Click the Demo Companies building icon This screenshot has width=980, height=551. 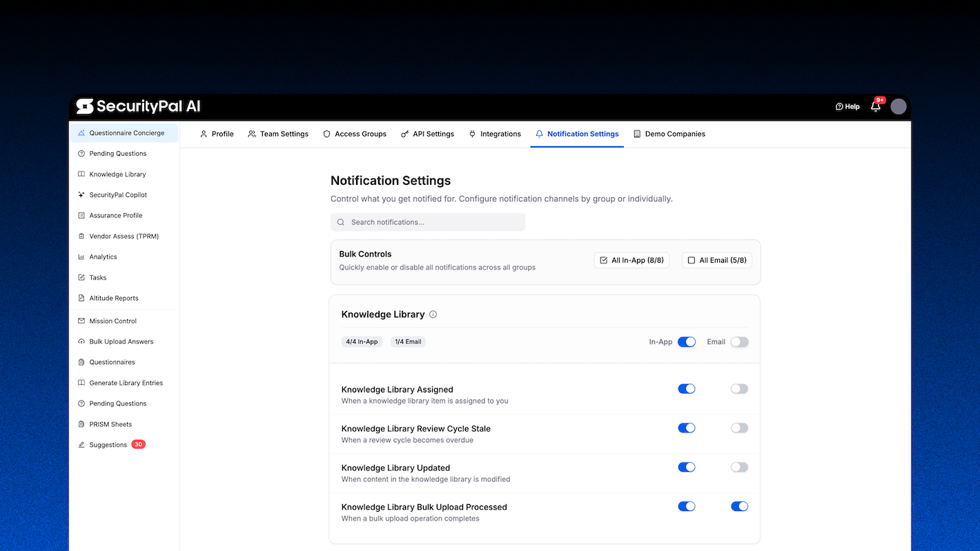[x=637, y=134]
